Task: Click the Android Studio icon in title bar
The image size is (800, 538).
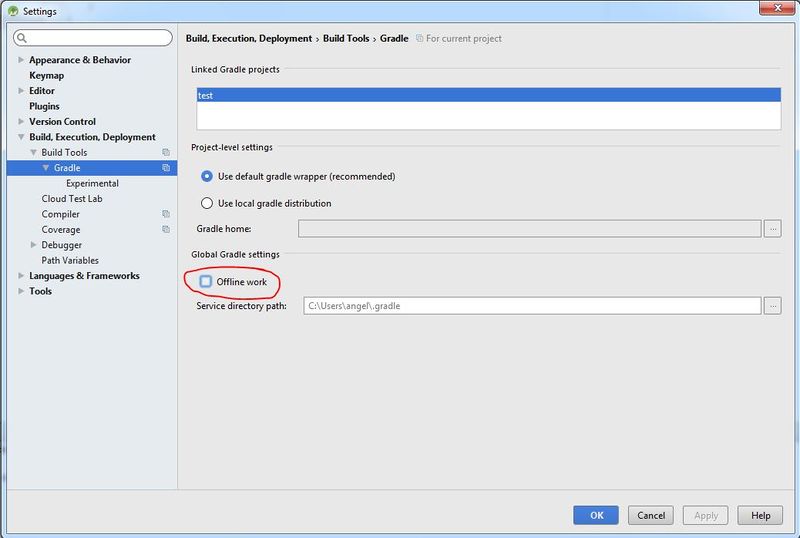Action: tap(13, 11)
